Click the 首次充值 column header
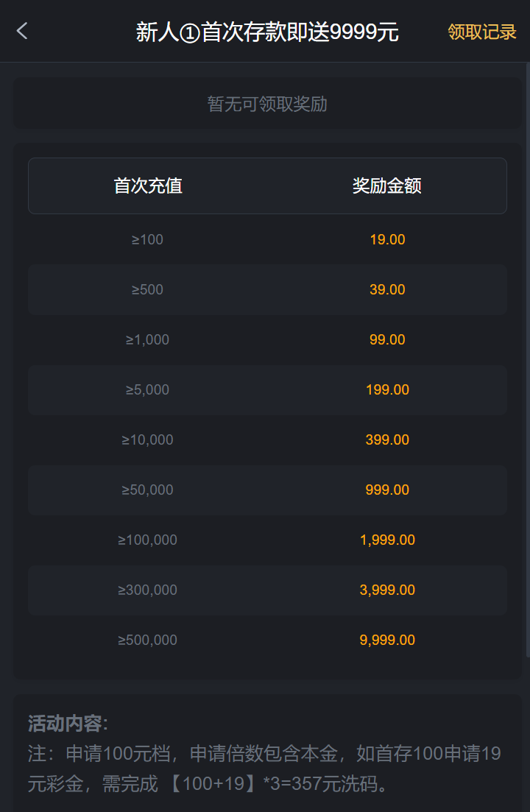The image size is (530, 812). tap(148, 186)
